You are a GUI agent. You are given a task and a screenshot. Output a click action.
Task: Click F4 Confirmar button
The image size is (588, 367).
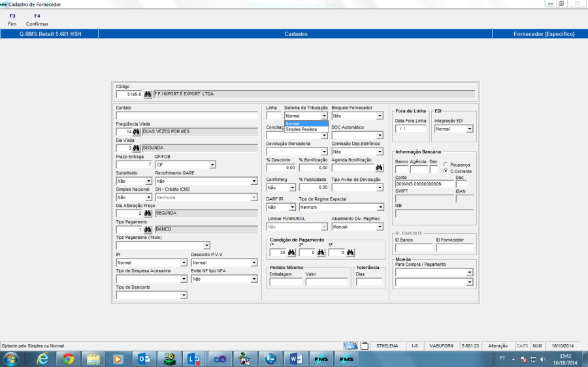click(x=37, y=20)
